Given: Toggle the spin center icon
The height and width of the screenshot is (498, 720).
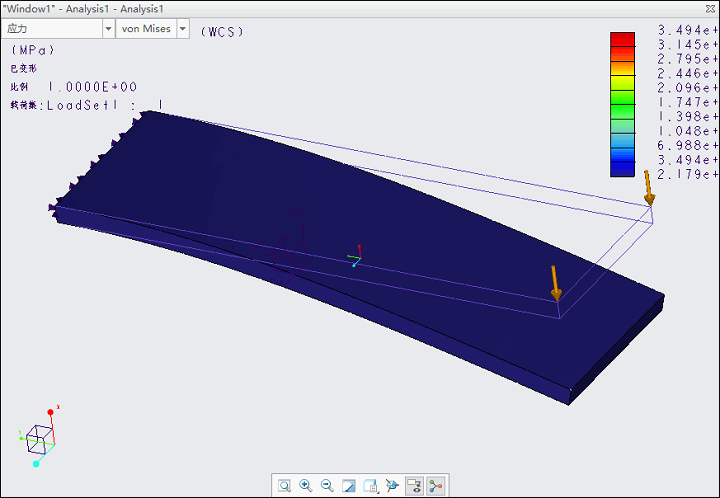Looking at the screenshot, I should (436, 486).
